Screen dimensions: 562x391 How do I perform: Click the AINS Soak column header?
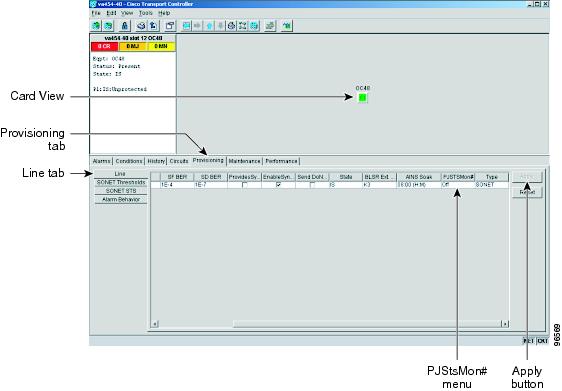419,177
